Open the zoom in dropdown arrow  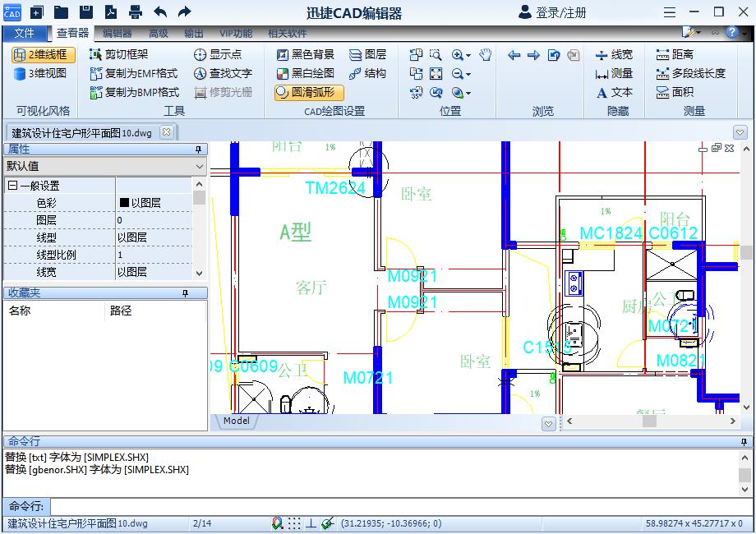[468, 55]
